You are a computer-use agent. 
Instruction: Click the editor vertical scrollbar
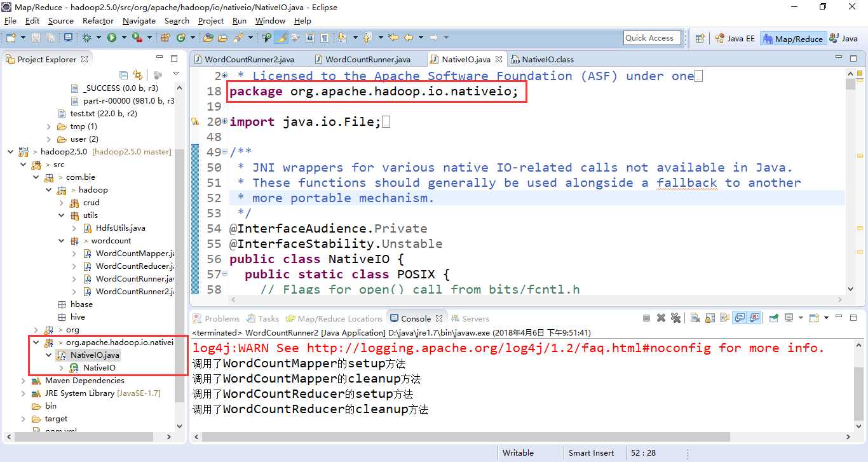point(850,182)
